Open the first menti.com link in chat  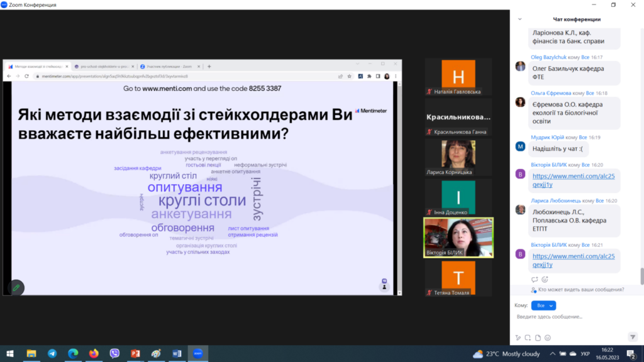coord(573,180)
